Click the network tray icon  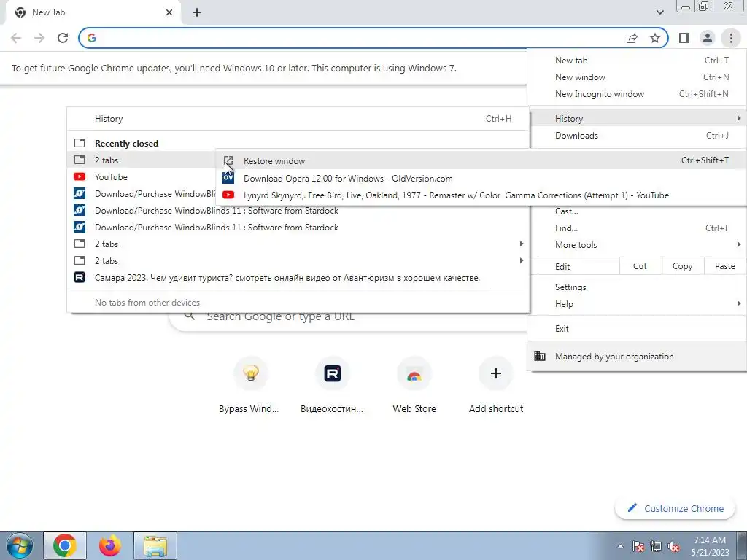pyautogui.click(x=656, y=546)
